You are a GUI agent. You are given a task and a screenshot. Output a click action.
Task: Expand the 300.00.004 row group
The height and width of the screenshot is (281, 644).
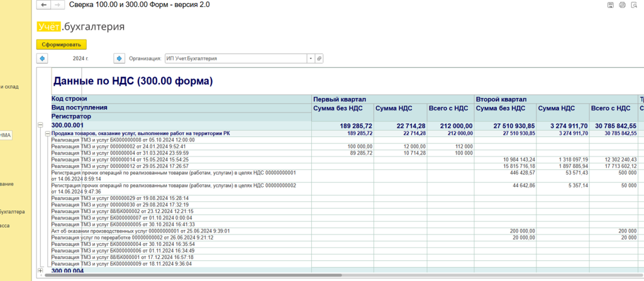[x=41, y=271]
